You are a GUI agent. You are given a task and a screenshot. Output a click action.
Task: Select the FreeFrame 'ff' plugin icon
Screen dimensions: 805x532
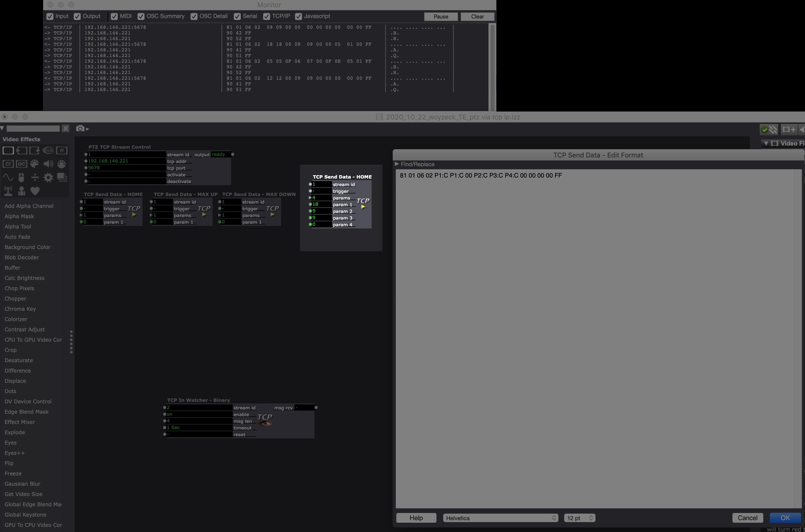(x=62, y=150)
